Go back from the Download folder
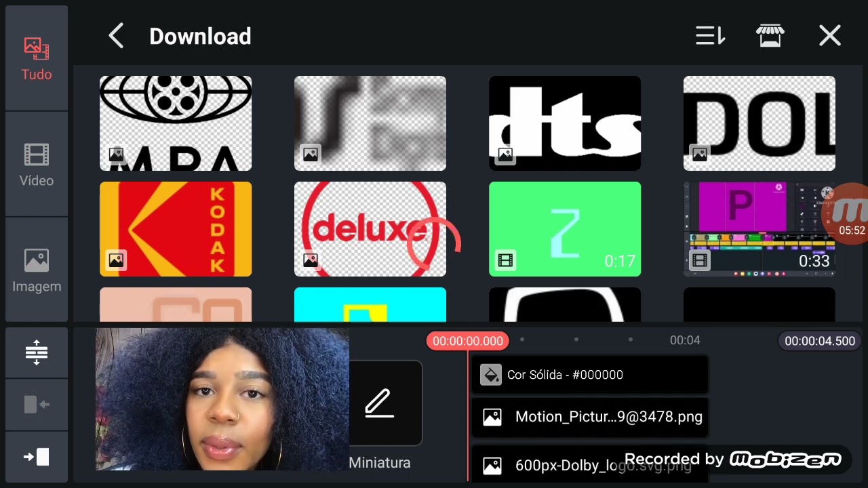 (x=116, y=36)
